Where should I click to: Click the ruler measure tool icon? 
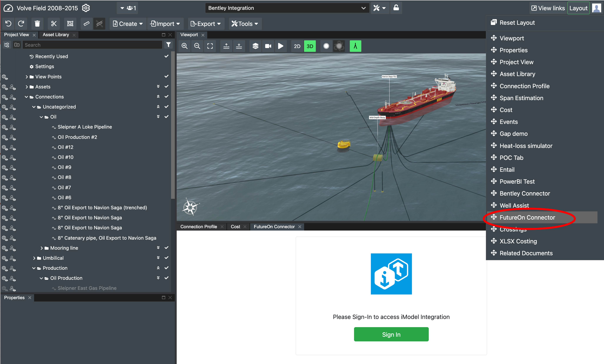[x=86, y=24]
